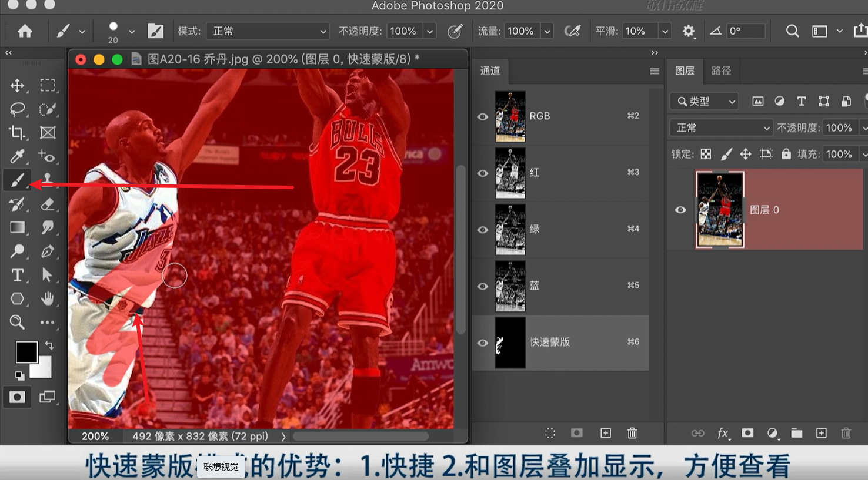Select the Shape tool
Viewport: 868px width, 480px height.
click(17, 298)
